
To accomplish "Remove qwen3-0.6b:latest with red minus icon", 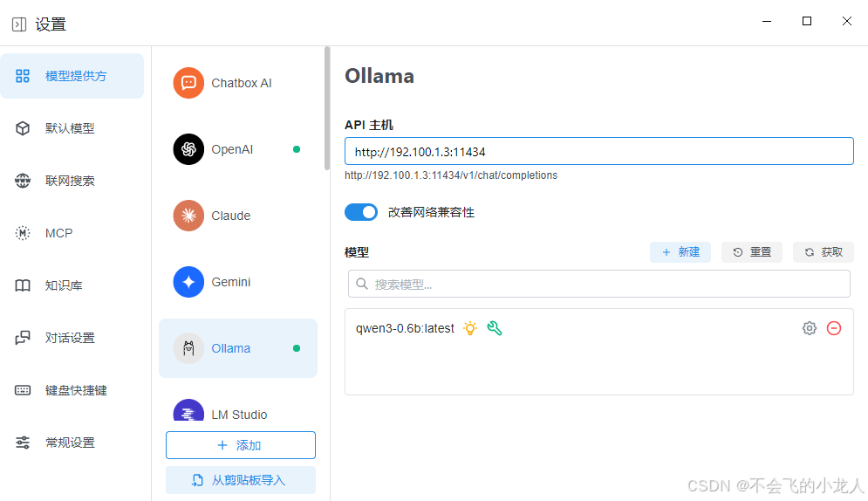I will (834, 328).
